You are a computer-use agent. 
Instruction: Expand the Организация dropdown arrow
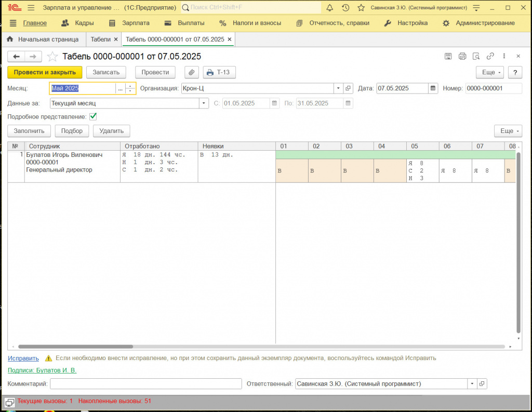(x=338, y=88)
